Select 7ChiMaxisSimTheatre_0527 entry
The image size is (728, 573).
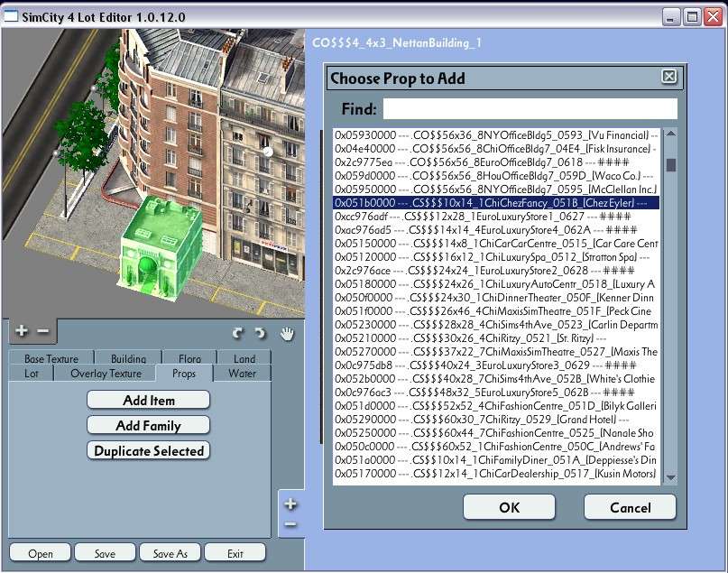(496, 352)
